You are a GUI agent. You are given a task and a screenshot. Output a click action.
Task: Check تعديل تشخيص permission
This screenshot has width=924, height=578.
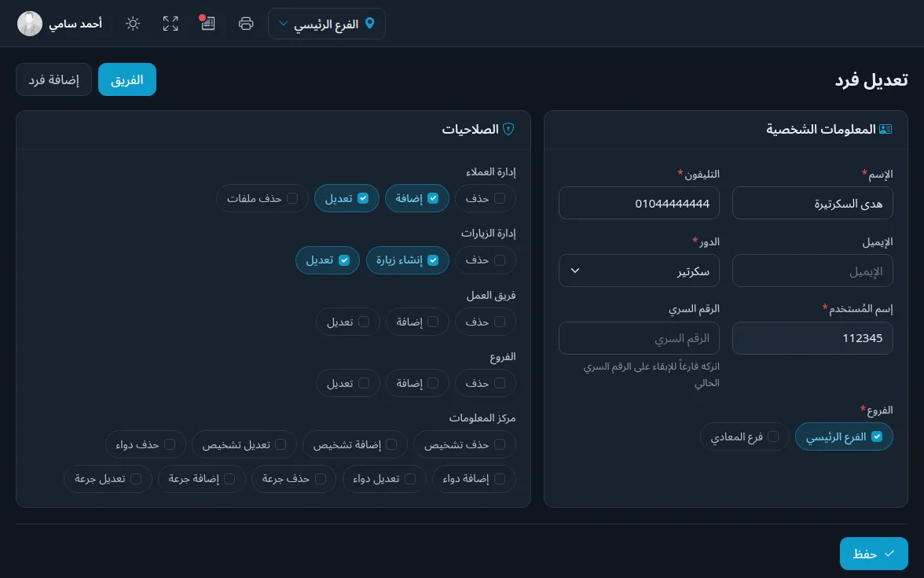280,444
